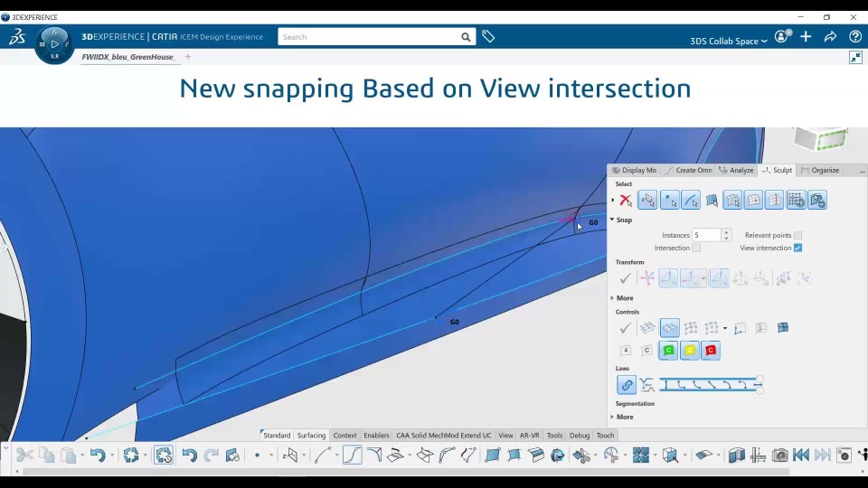Image resolution: width=868 pixels, height=488 pixels.
Task: Collapse the Snap section
Action: click(612, 220)
